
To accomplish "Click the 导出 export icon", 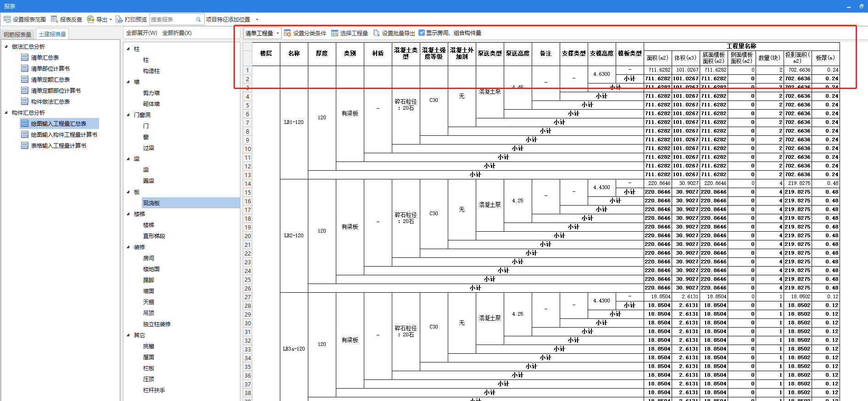I will point(90,19).
